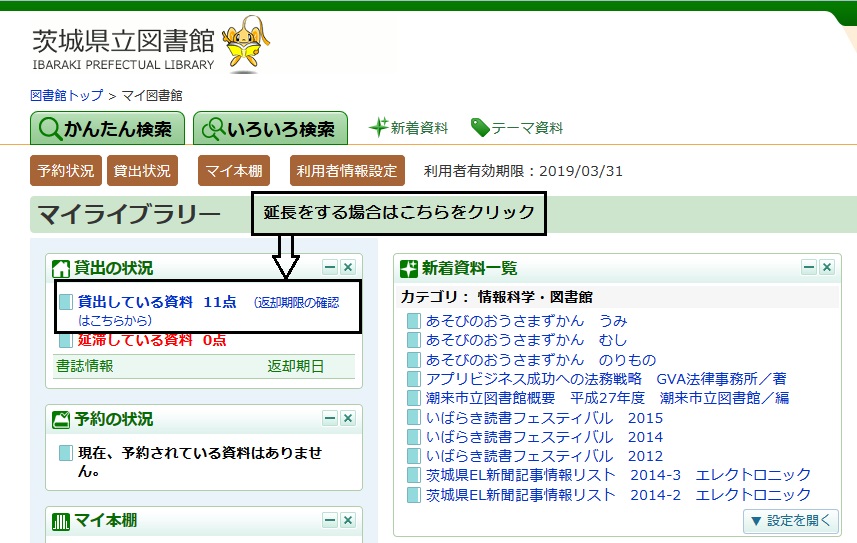
Task: Click book icon beside フェスティバル 2014
Action: click(x=414, y=437)
